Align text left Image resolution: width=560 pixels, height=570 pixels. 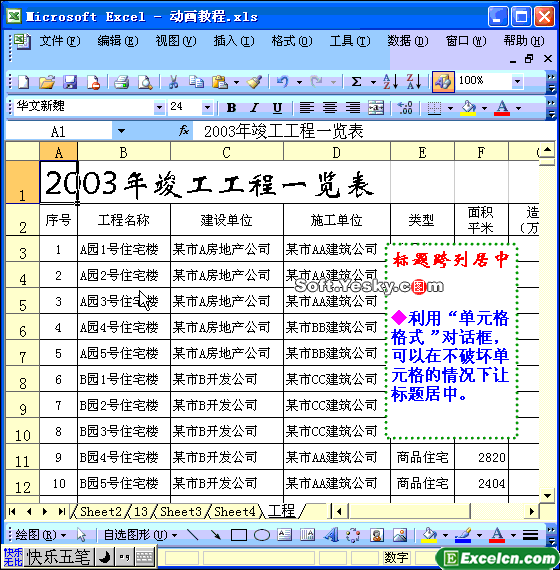(307, 108)
